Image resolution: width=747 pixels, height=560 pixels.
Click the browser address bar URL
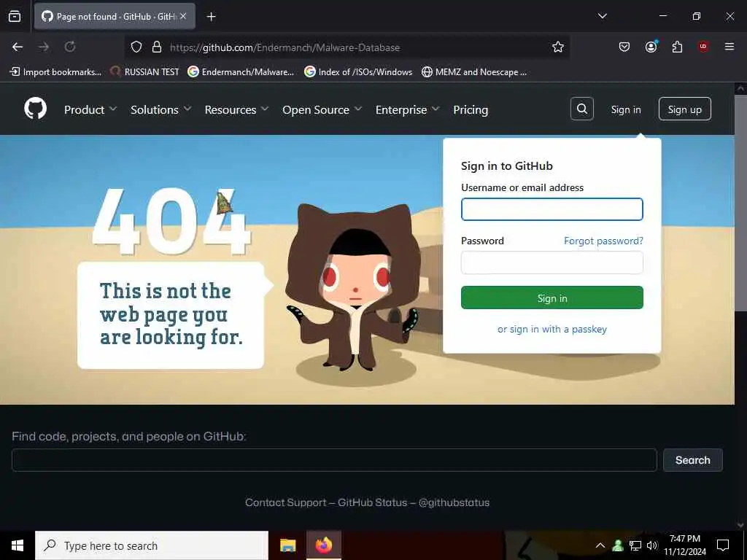[x=285, y=47]
